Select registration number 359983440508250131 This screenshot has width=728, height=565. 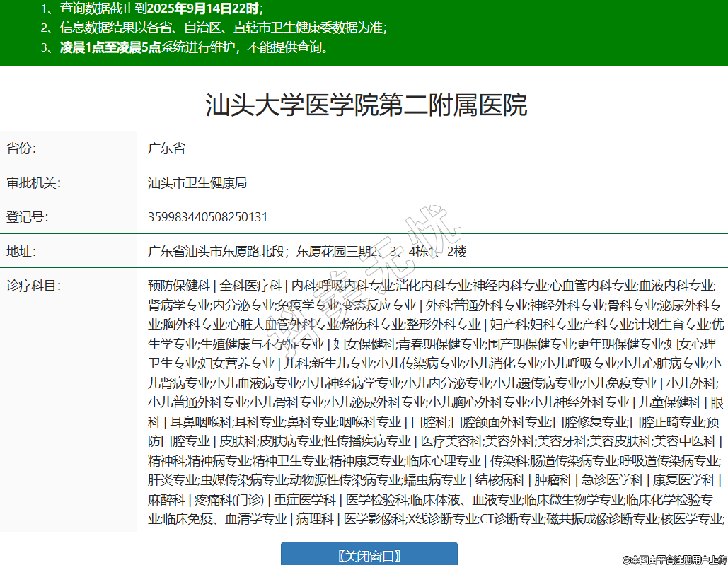click(207, 217)
